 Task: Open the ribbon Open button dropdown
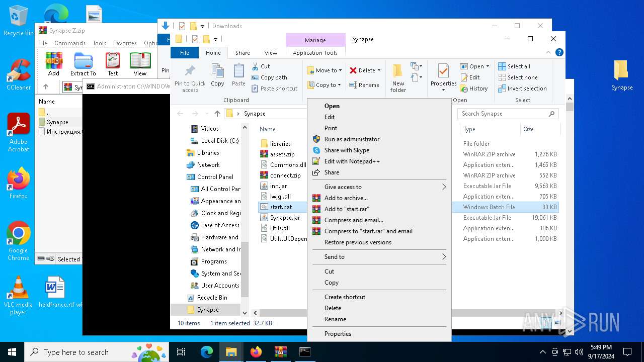(488, 66)
